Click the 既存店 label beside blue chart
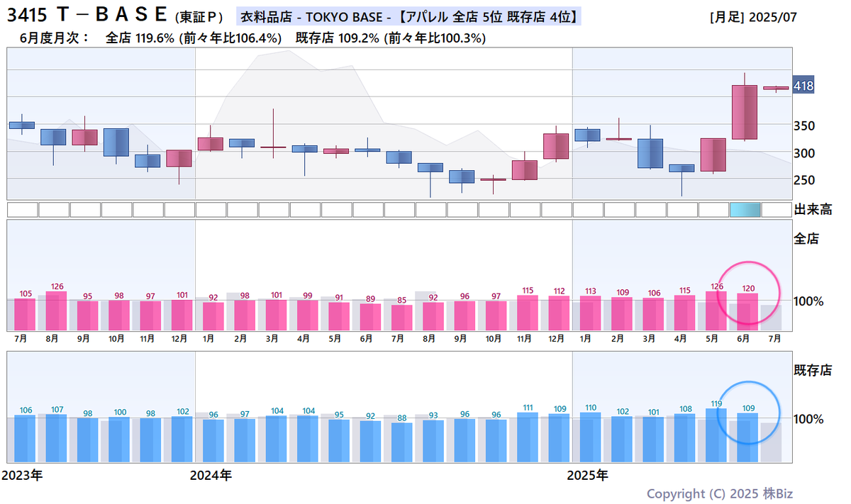 812,369
